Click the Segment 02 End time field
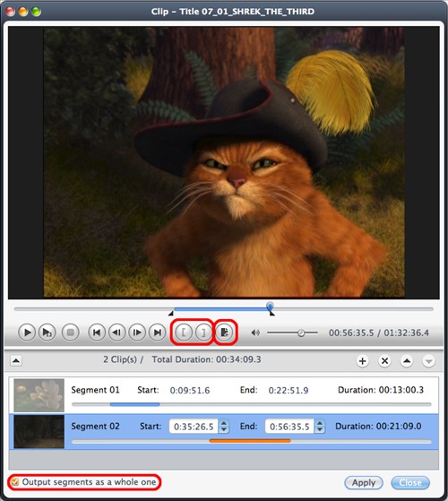 pos(289,427)
